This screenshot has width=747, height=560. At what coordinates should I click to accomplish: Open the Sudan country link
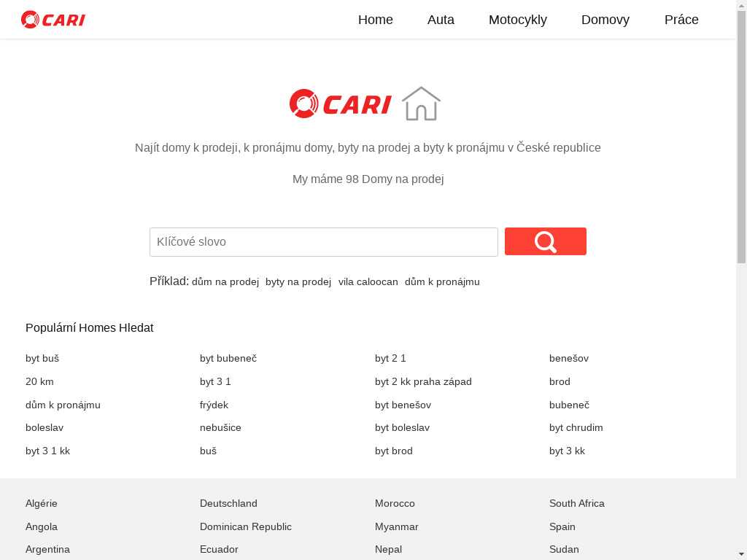point(564,549)
